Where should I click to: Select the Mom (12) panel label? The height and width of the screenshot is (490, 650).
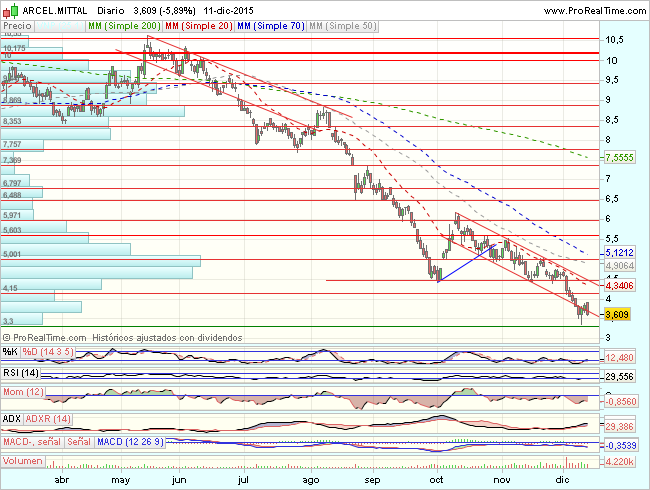23,392
